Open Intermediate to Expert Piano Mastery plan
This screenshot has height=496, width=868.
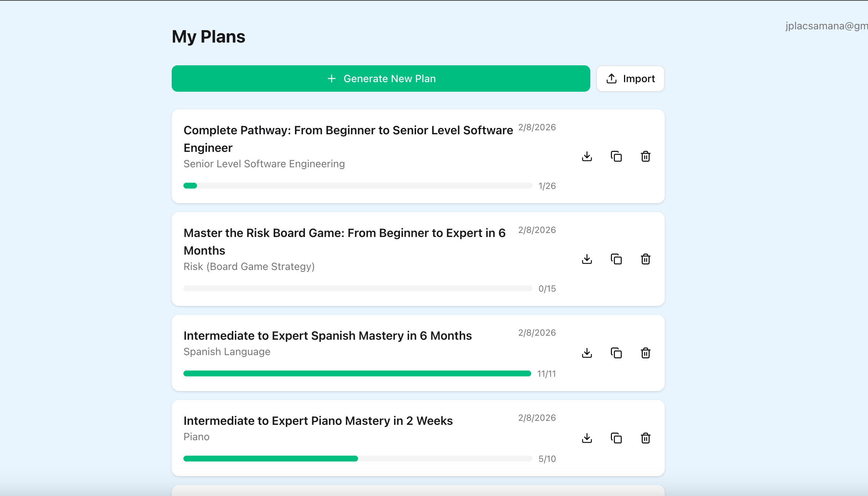tap(318, 421)
